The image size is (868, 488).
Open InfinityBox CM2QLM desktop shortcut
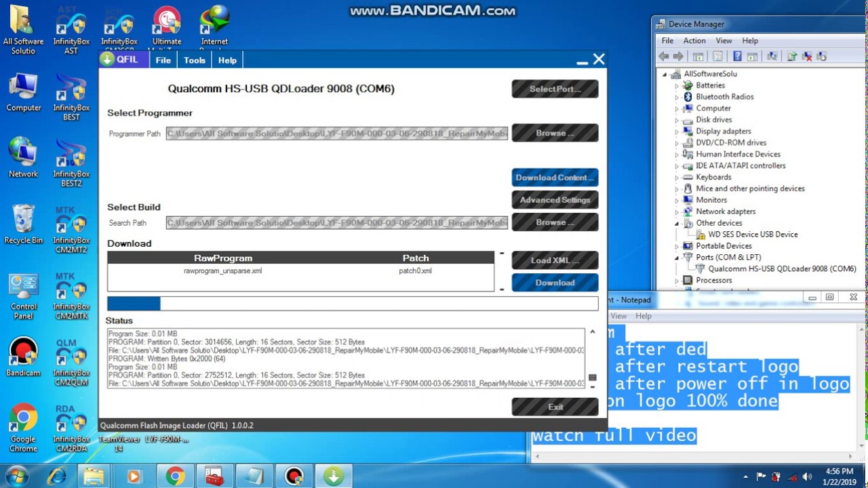pos(71,363)
